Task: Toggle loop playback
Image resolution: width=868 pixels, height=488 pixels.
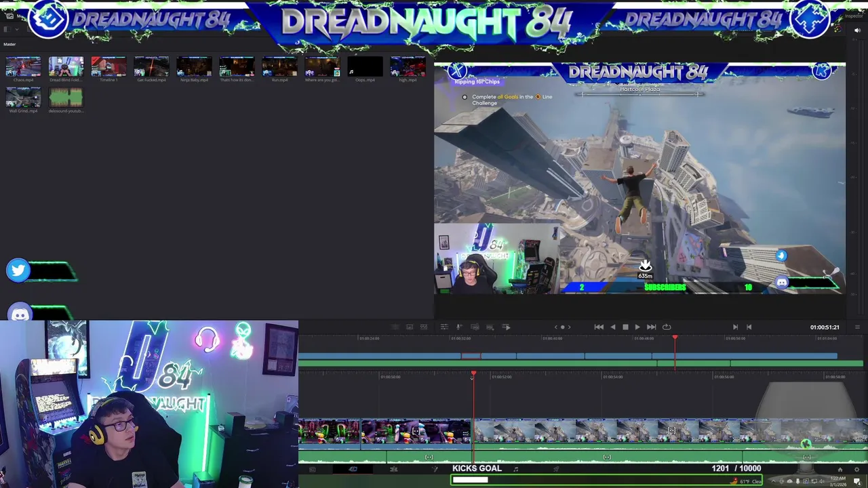Action: click(x=667, y=327)
